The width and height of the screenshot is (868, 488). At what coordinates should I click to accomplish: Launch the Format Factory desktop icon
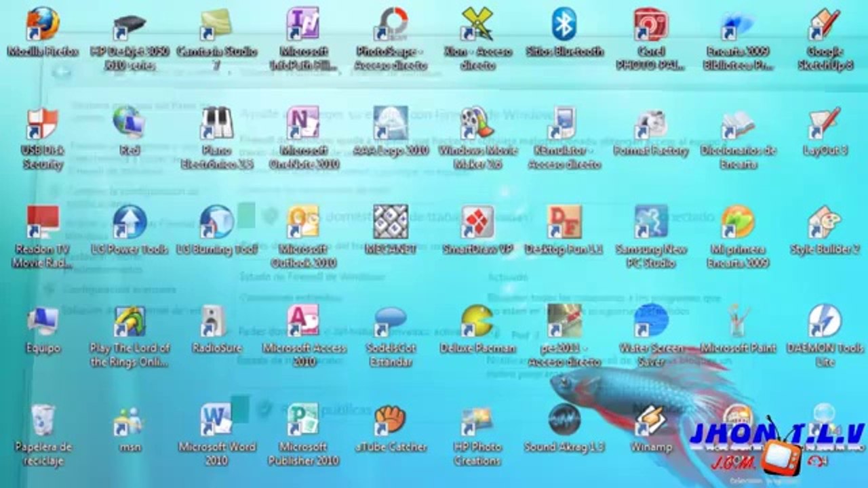tap(651, 123)
